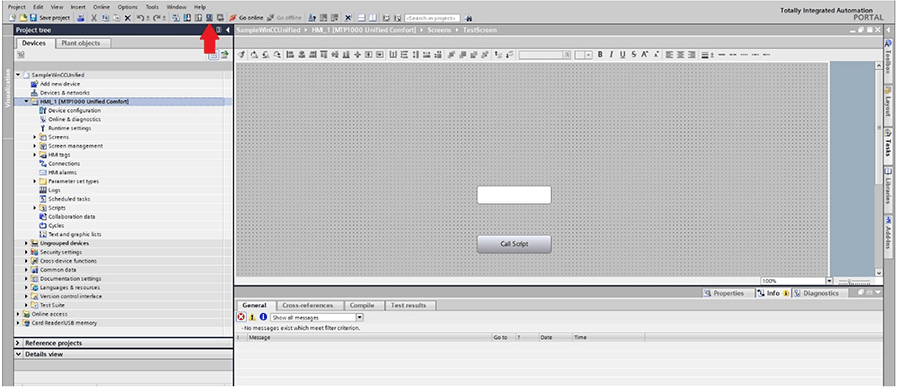Click the zoom slider below canvas
The image size is (900, 391).
(x=854, y=281)
